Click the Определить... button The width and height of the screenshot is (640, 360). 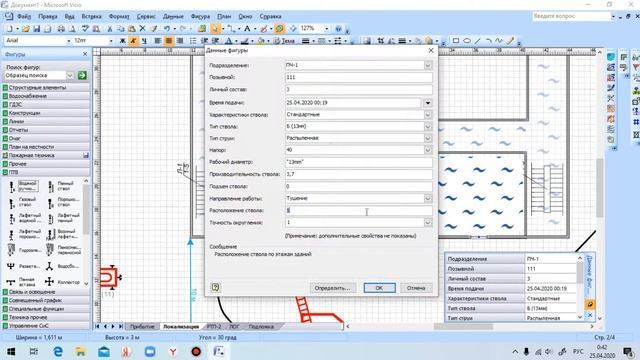click(x=333, y=288)
